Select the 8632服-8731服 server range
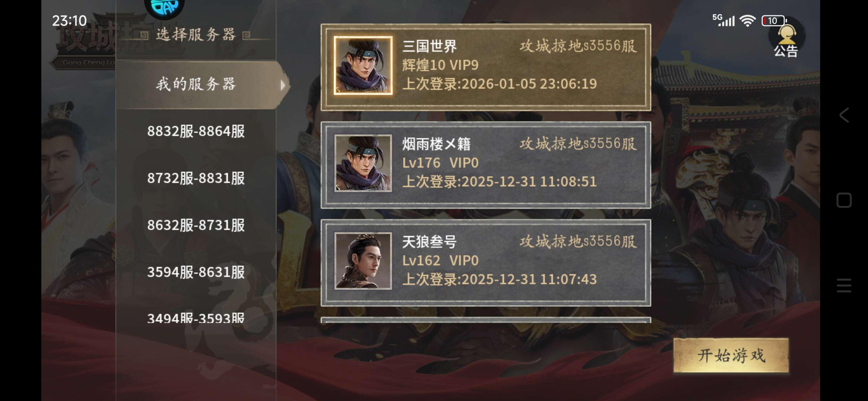This screenshot has width=868, height=401. tap(196, 225)
